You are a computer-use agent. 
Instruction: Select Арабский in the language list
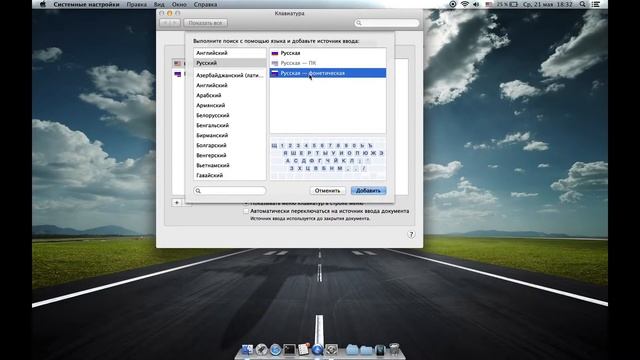click(x=230, y=95)
